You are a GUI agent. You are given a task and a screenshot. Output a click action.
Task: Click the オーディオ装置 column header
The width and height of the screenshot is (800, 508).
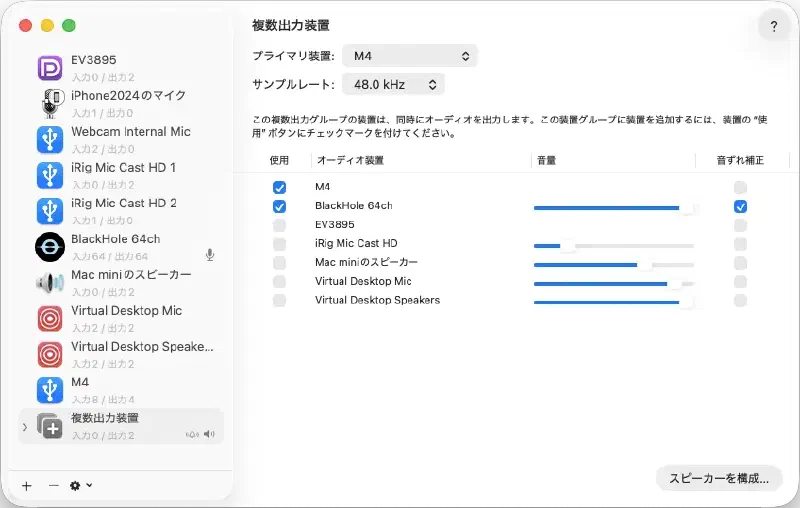(x=351, y=160)
